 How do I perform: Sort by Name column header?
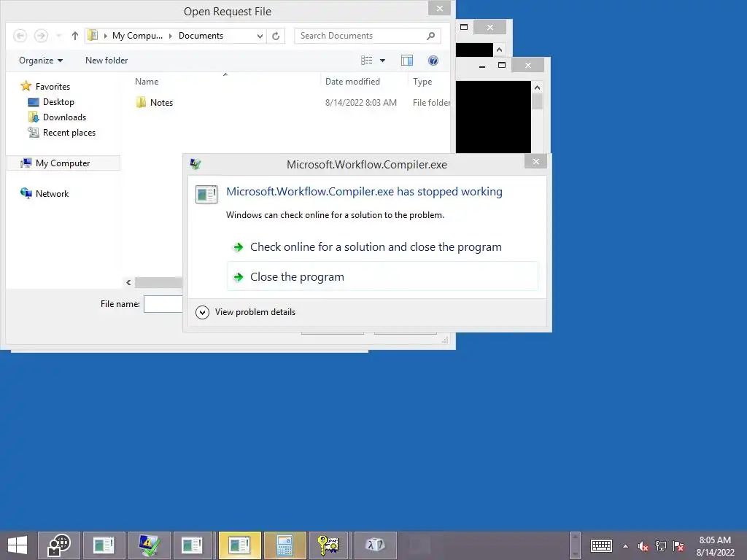147,82
